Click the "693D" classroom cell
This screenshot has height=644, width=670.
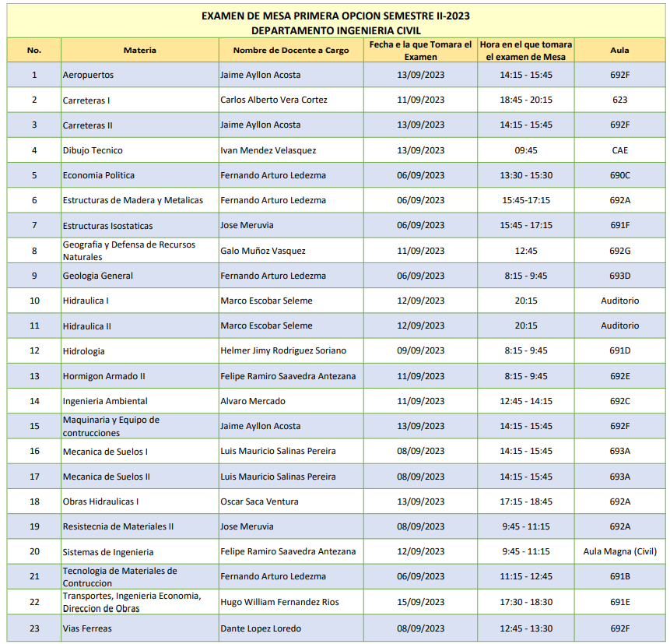click(619, 276)
